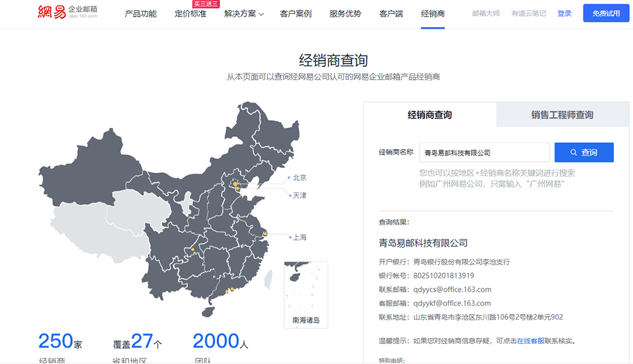The width and height of the screenshot is (633, 364).
Task: Select the 经销商查询 tab
Action: [x=430, y=115]
